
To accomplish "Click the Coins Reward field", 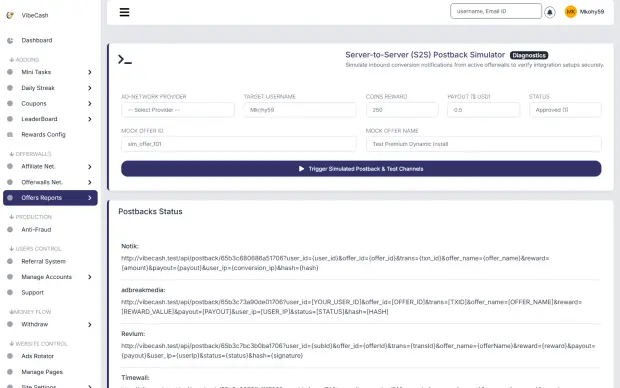I will 402,110.
